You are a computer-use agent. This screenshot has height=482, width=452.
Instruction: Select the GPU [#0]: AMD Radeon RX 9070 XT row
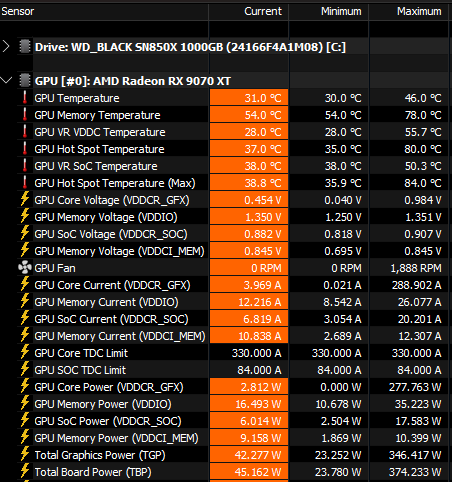[133, 81]
